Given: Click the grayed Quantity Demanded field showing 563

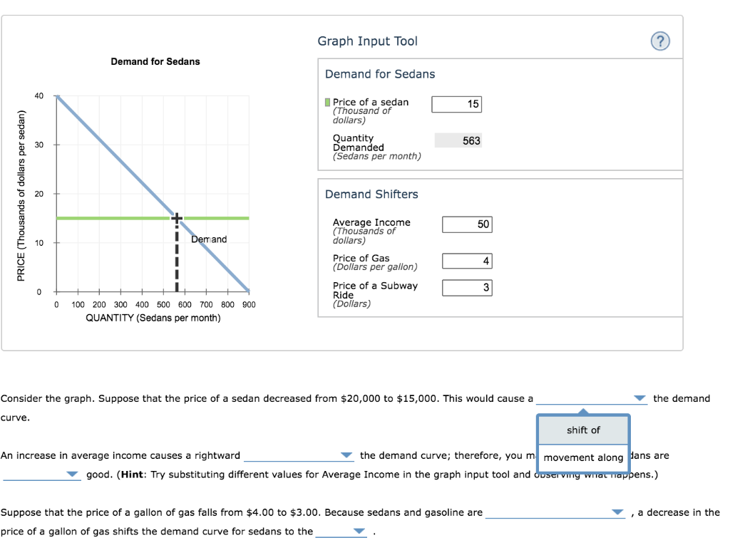Looking at the screenshot, I should click(x=457, y=140).
